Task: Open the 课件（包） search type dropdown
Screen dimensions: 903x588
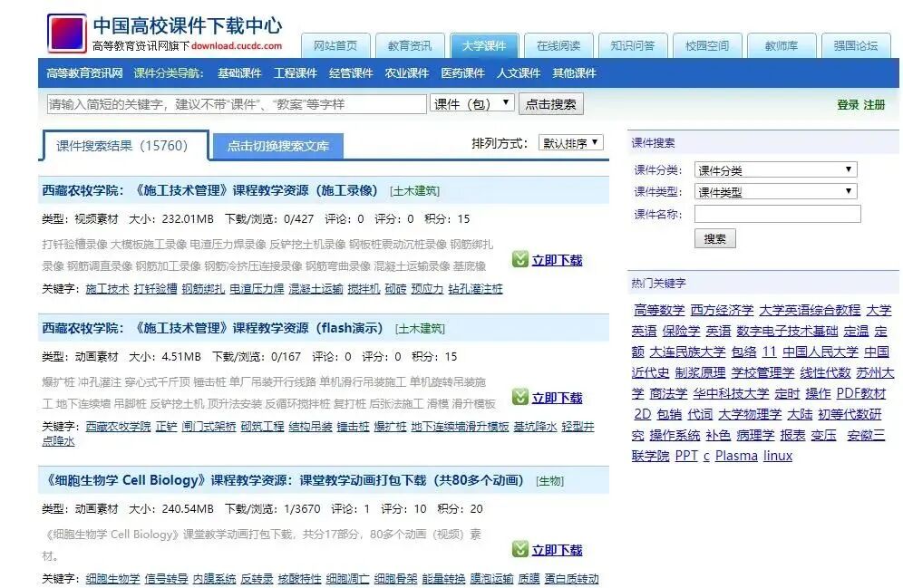Action: click(x=471, y=103)
